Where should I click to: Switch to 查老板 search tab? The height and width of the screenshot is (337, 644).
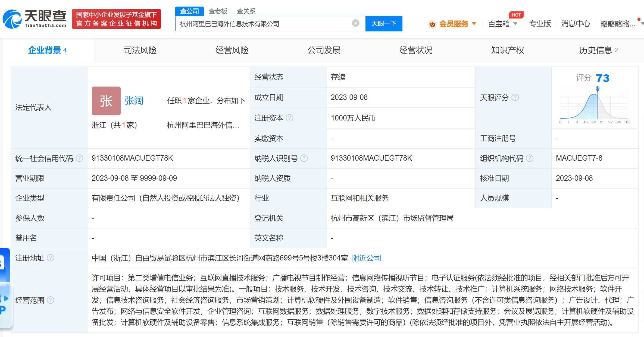click(x=218, y=11)
